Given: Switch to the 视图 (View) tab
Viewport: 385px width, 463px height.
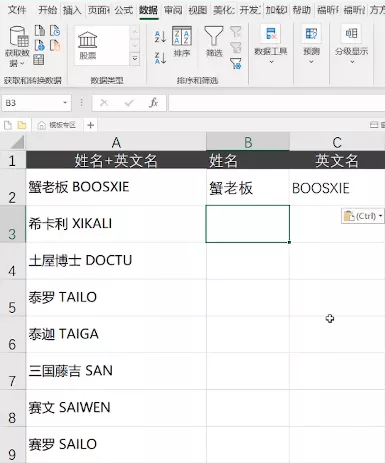Looking at the screenshot, I should tap(198, 10).
